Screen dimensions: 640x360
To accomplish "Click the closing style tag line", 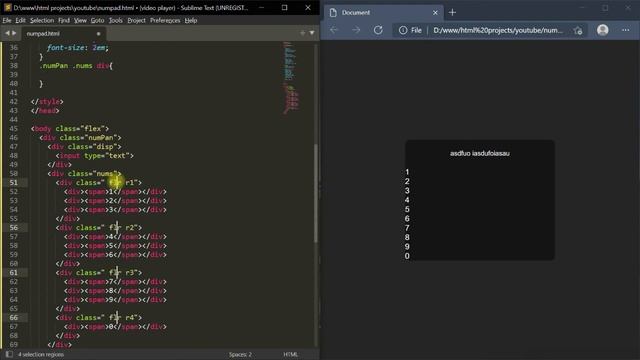I will [x=47, y=102].
